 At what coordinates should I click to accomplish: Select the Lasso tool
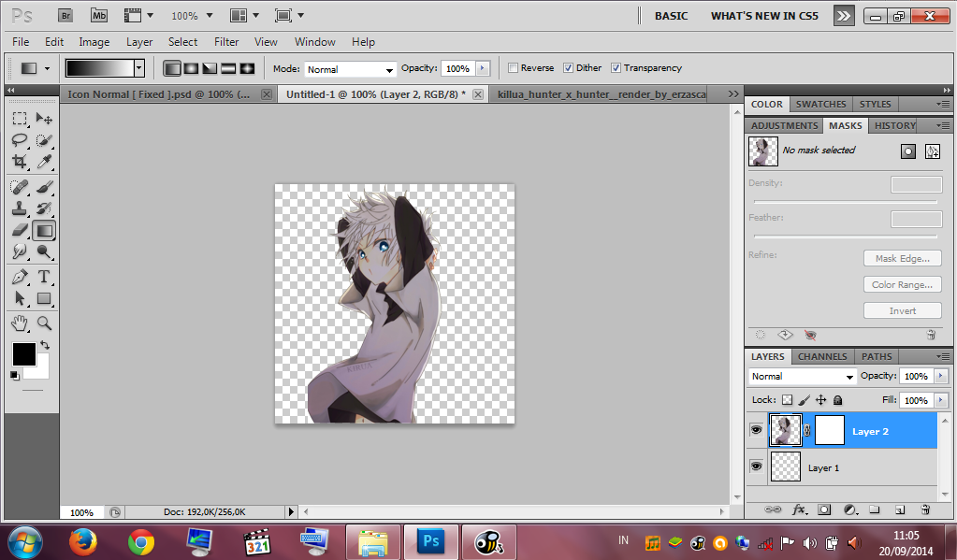(19, 142)
